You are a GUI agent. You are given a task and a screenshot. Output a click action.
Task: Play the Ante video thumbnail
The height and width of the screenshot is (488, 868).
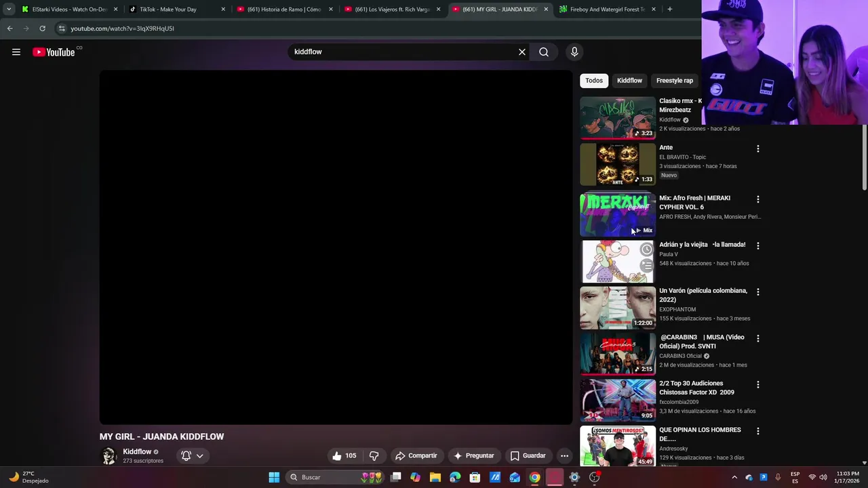pos(618,164)
